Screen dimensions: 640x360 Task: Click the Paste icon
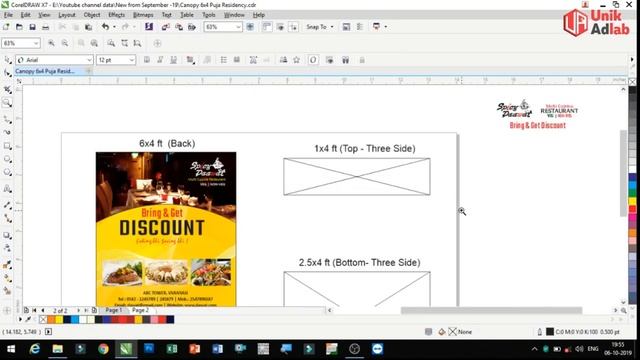(88, 27)
